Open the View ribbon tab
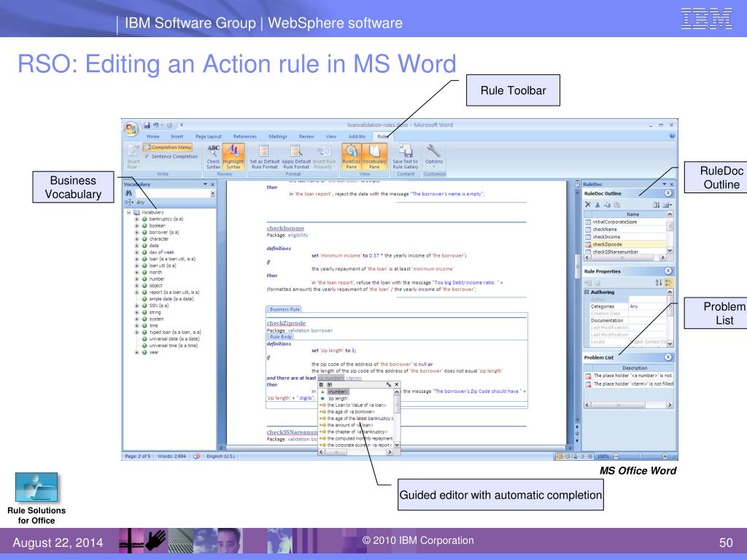Screen dimensions: 747x560 [331, 136]
